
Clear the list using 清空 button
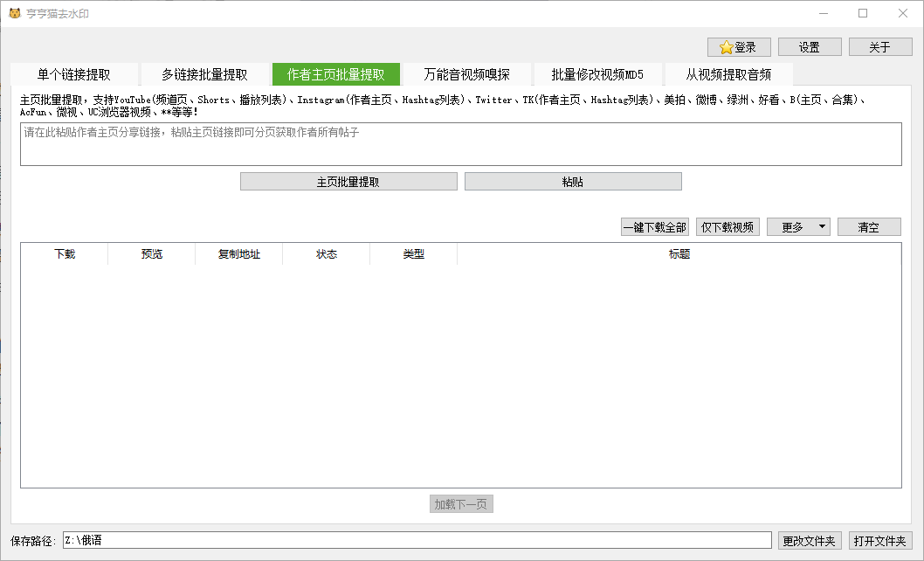(869, 225)
